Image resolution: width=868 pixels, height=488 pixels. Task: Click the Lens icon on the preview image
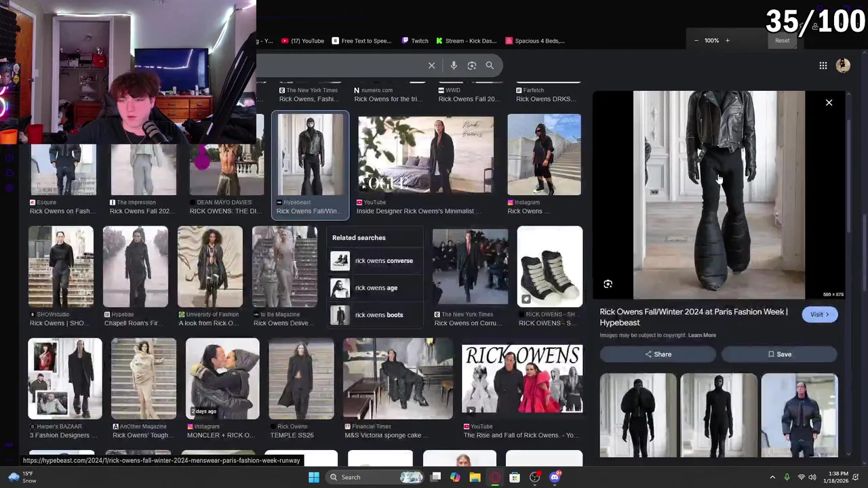[x=608, y=284]
